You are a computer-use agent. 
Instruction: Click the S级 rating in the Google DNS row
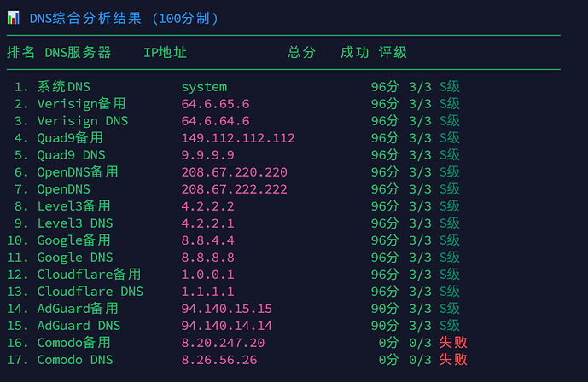click(x=450, y=258)
